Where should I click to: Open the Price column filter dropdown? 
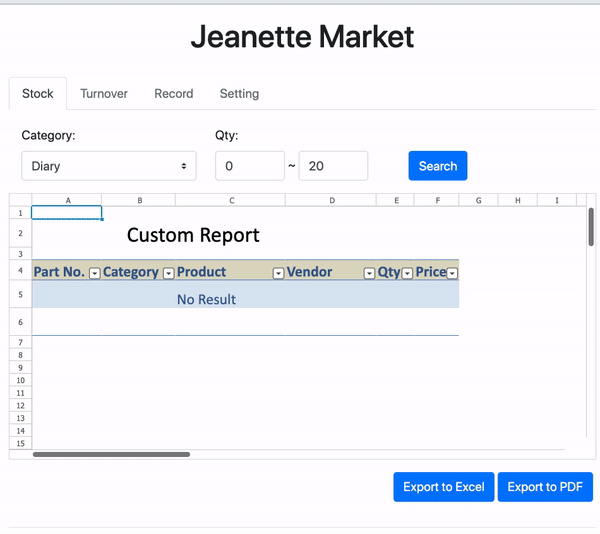pos(452,273)
